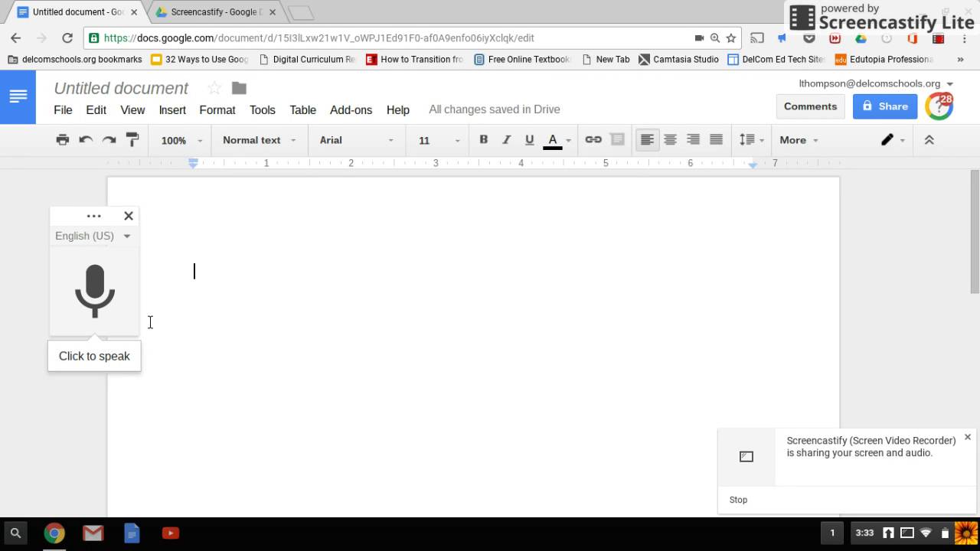Open the Format menu
Image resolution: width=980 pixels, height=551 pixels.
tap(217, 109)
